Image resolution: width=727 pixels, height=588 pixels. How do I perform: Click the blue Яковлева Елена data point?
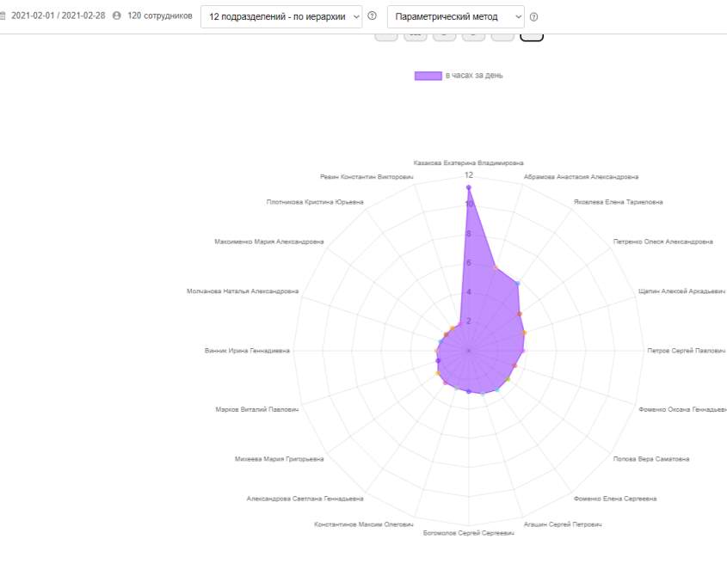(x=518, y=283)
